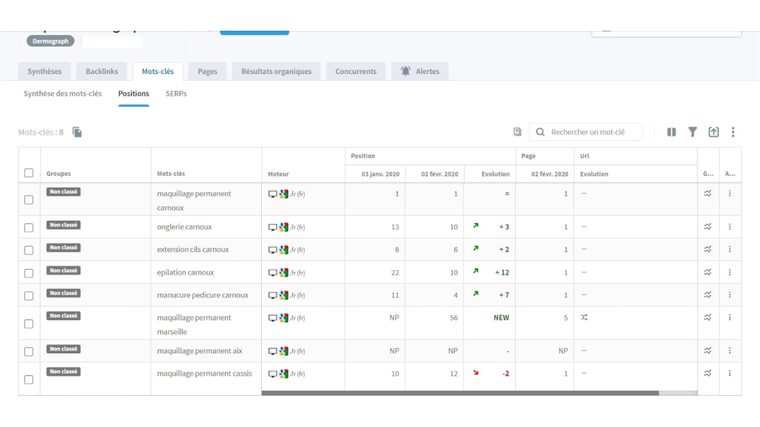Open the filter funnel icon
The image size is (760, 427).
click(x=693, y=132)
